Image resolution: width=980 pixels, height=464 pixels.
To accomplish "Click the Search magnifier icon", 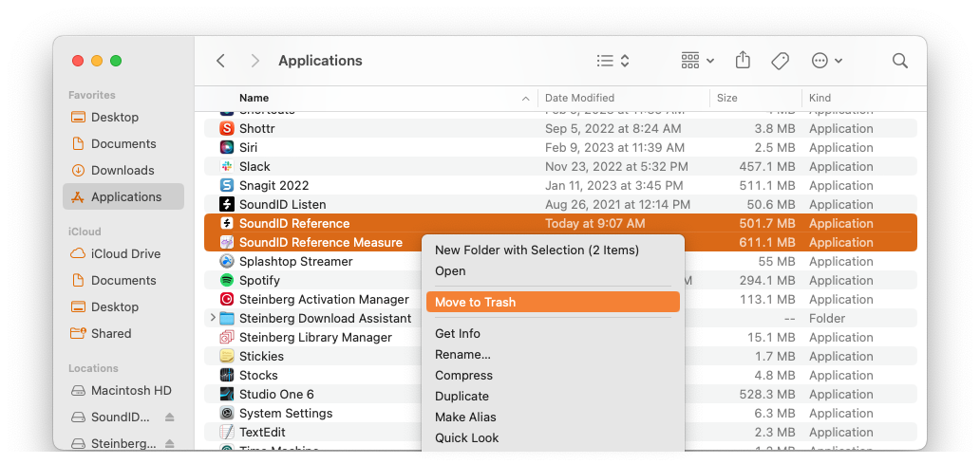I will [899, 61].
